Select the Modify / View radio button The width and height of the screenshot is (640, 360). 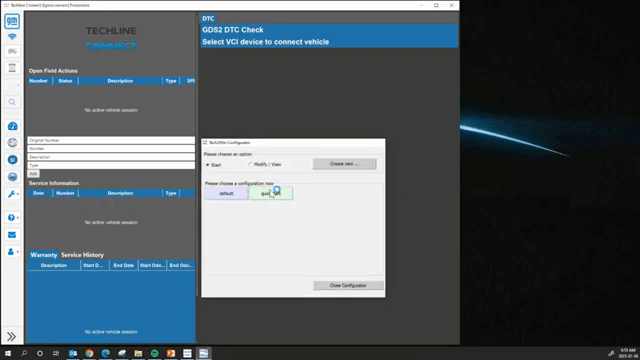(x=250, y=164)
